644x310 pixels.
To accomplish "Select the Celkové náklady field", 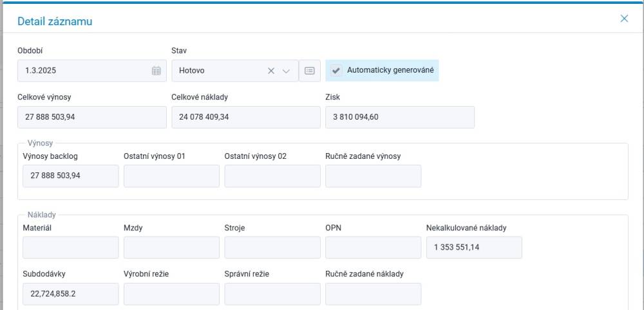I will (x=246, y=117).
